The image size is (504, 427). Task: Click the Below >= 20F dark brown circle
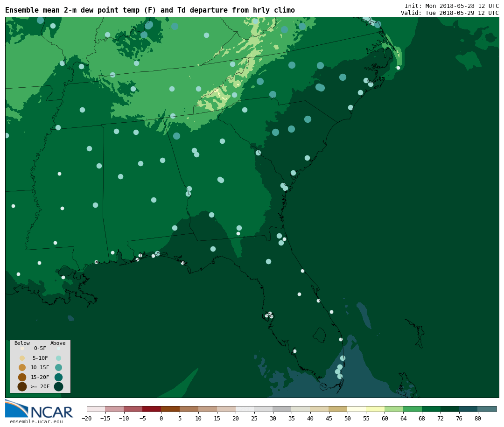(22, 386)
